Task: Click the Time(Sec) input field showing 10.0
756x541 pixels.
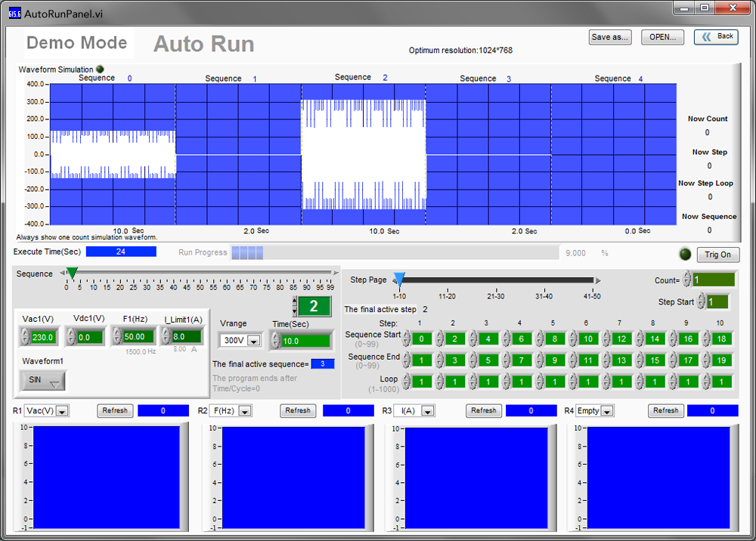Action: pyautogui.click(x=306, y=341)
